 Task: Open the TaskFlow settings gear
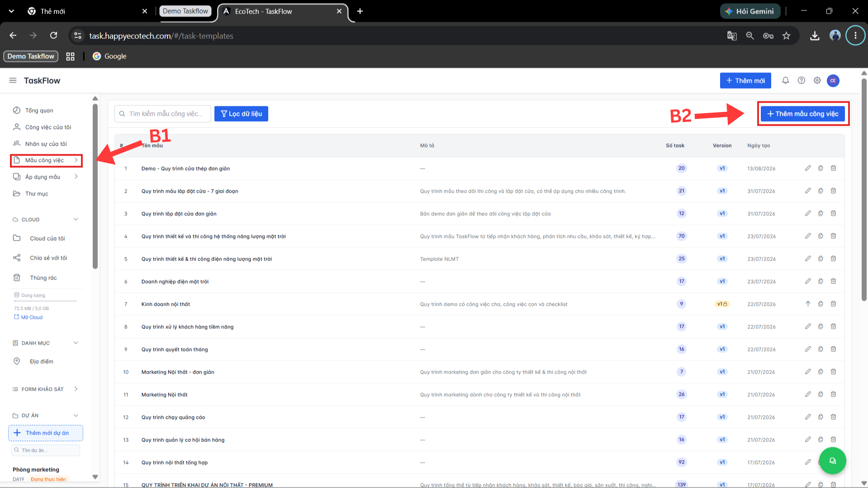(x=817, y=81)
